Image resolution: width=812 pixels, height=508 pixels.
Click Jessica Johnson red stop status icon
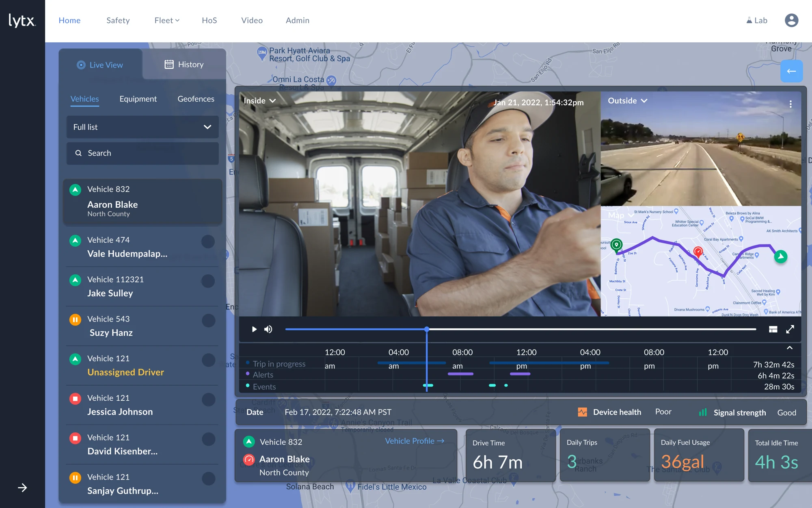[x=75, y=399]
